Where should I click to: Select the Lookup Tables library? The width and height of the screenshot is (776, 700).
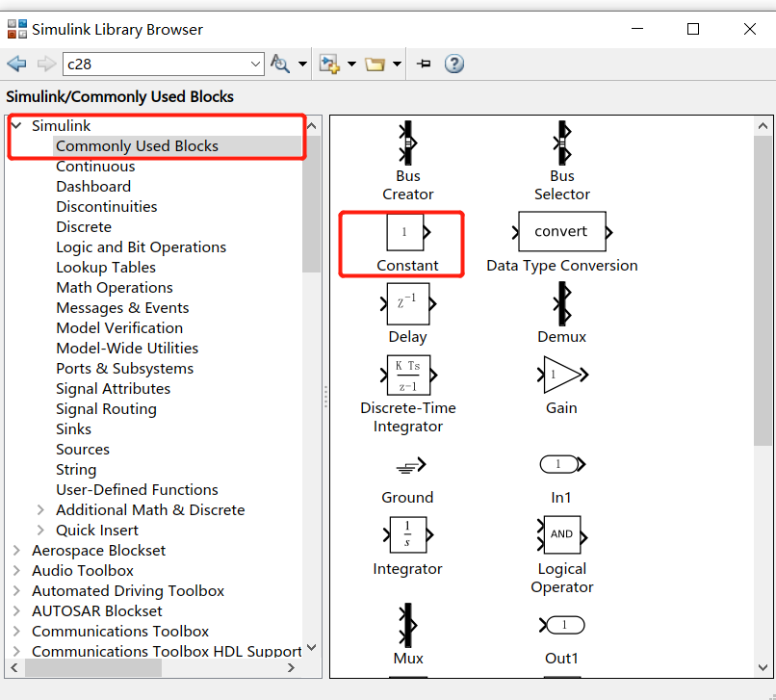click(106, 268)
